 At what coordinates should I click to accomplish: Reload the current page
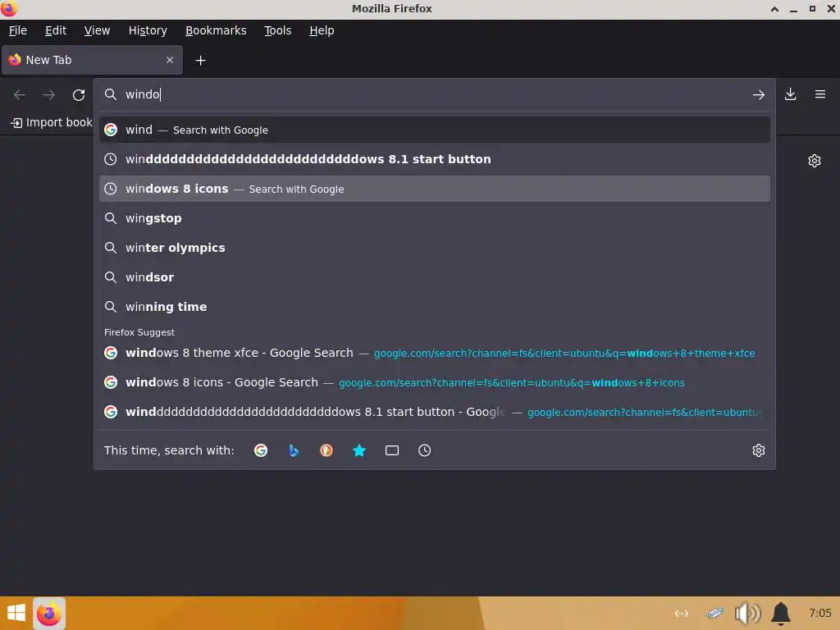79,95
